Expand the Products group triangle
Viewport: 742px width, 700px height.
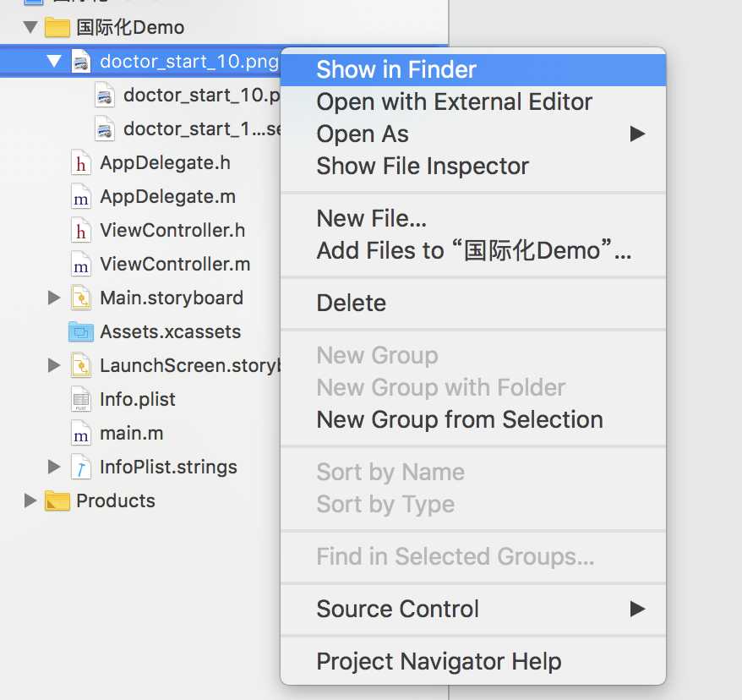(x=30, y=500)
